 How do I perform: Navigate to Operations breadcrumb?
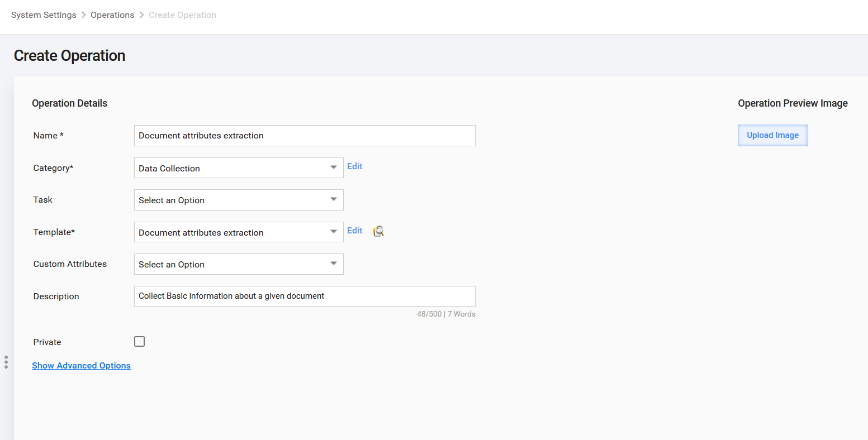coord(112,15)
